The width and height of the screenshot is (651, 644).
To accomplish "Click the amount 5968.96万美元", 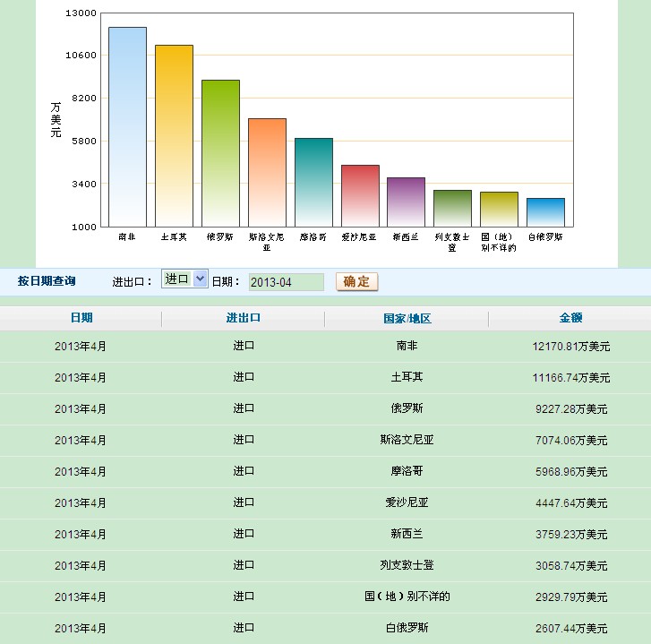I will 571,472.
